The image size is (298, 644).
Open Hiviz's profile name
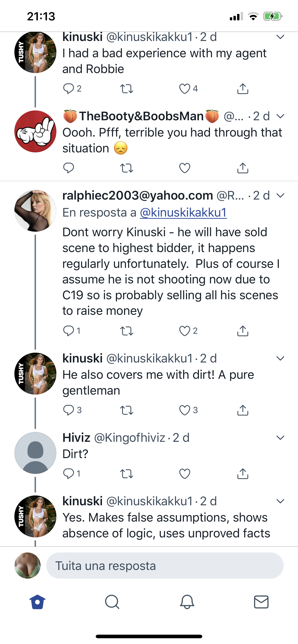[x=76, y=438]
